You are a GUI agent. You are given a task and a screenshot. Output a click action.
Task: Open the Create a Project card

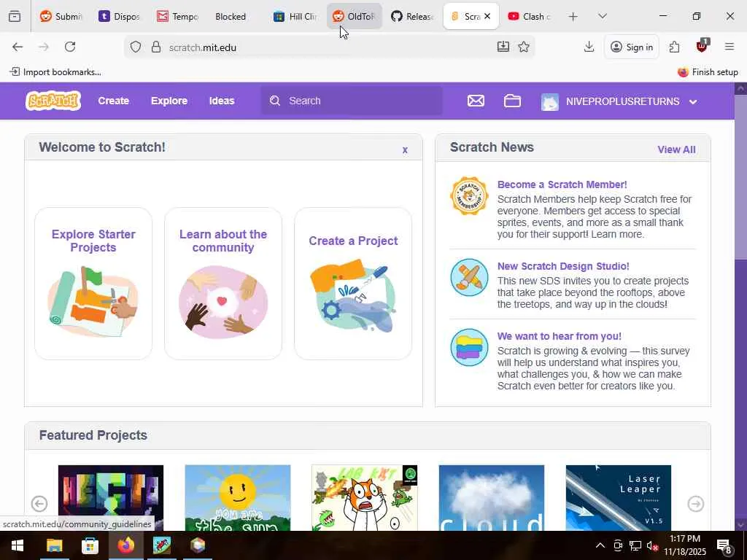click(353, 284)
